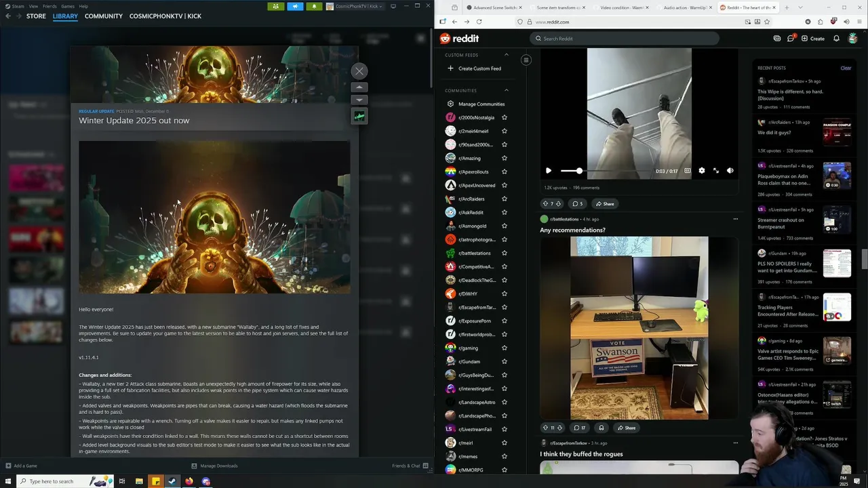
Task: Bookmark this page star in Firefox
Action: coord(767,22)
